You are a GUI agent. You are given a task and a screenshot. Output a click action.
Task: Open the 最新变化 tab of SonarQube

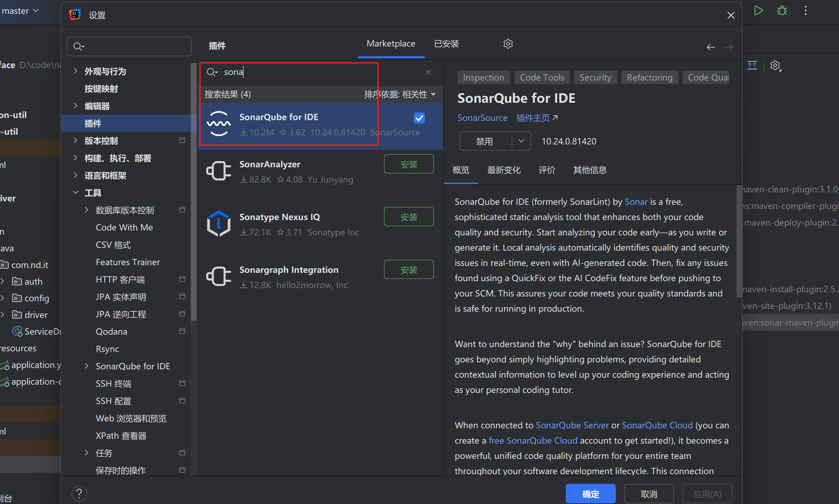click(504, 170)
